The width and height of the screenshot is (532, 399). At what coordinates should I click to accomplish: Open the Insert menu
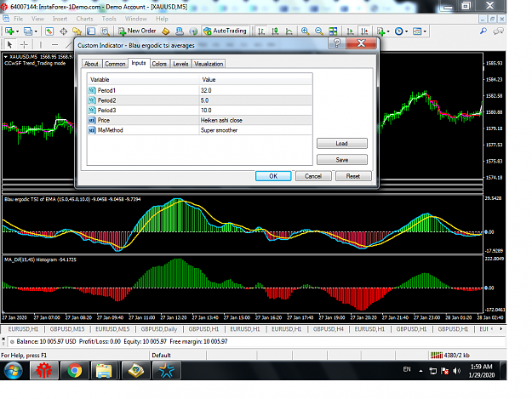60,19
